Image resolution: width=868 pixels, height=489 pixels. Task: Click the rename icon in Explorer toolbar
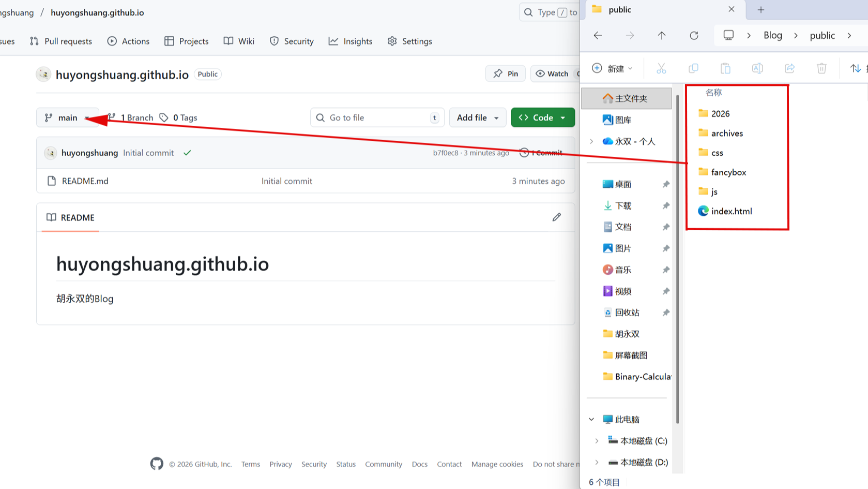point(757,68)
